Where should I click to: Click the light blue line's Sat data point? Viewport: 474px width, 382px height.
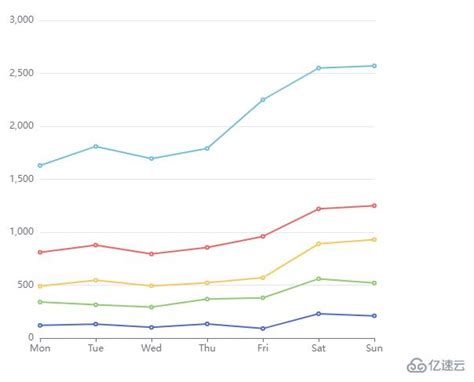click(318, 68)
